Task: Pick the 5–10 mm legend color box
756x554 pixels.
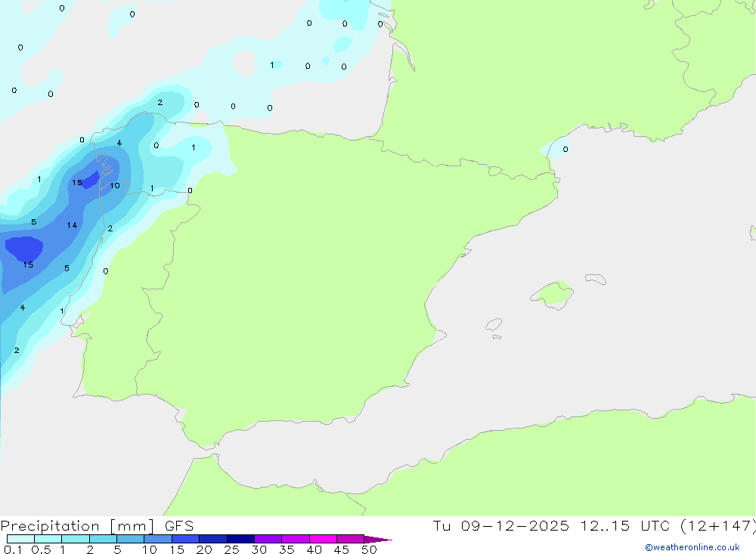Action: pyautogui.click(x=130, y=539)
